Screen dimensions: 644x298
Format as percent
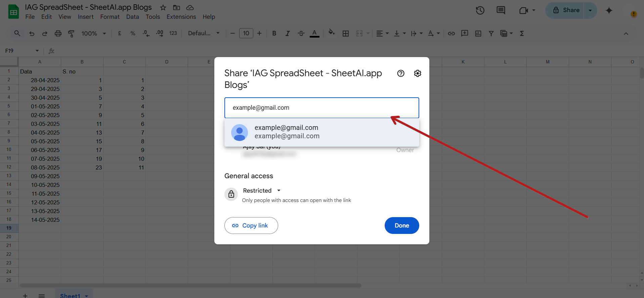point(133,33)
